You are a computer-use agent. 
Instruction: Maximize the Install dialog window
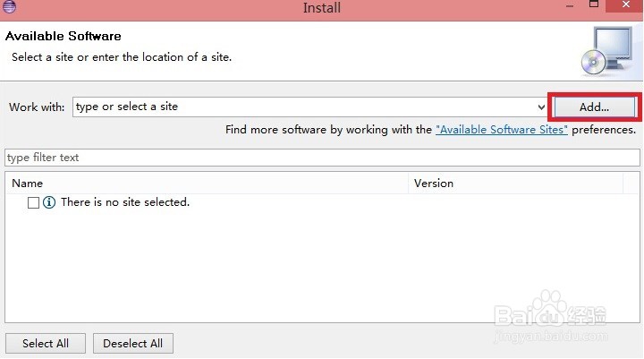[x=594, y=4]
